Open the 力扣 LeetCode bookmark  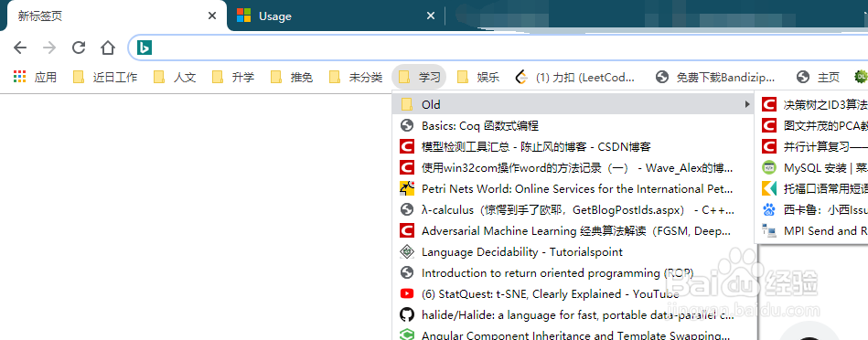pyautogui.click(x=575, y=77)
